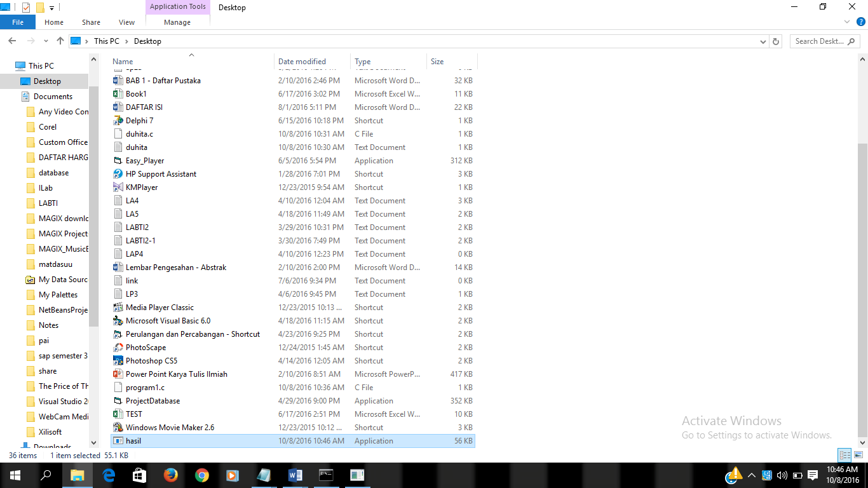Select the Corel folder in the navigation pane

point(48,127)
